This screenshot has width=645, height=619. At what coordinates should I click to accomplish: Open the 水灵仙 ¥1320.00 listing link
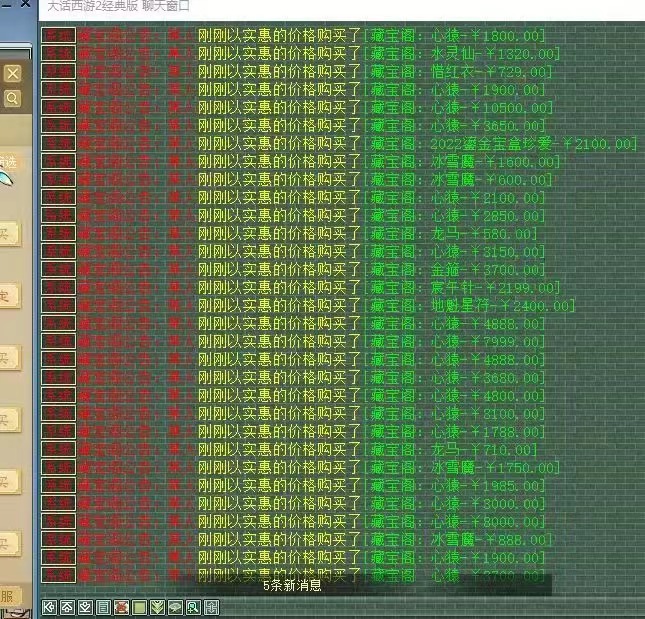click(x=461, y=53)
